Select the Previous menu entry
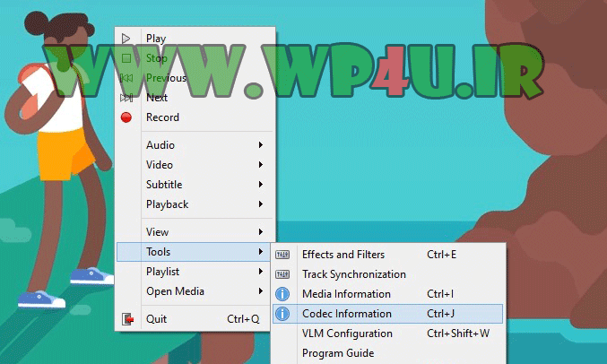Screen dimensions: 607x364 [x=195, y=78]
